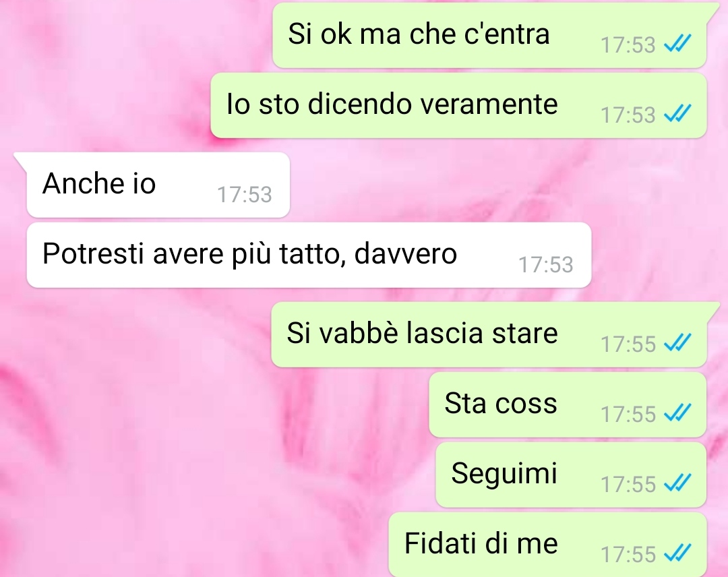Select the 'Io sto dicendo veramente' message bubble
Screen dimensions: 728x577
click(459, 105)
